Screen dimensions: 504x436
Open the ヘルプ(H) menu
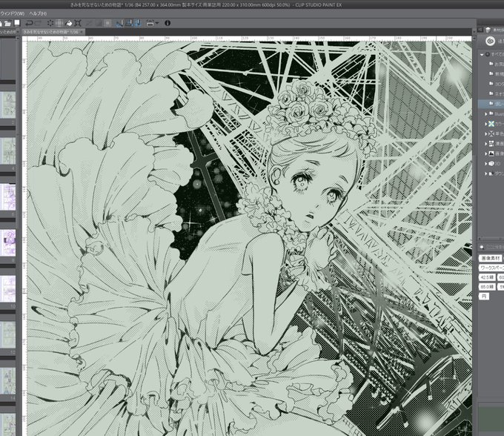tap(38, 13)
